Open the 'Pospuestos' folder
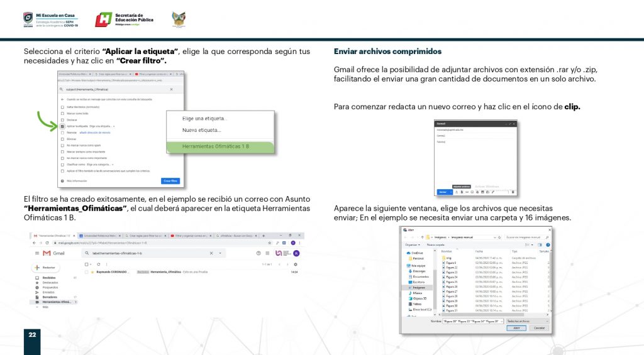 pyautogui.click(x=50, y=288)
